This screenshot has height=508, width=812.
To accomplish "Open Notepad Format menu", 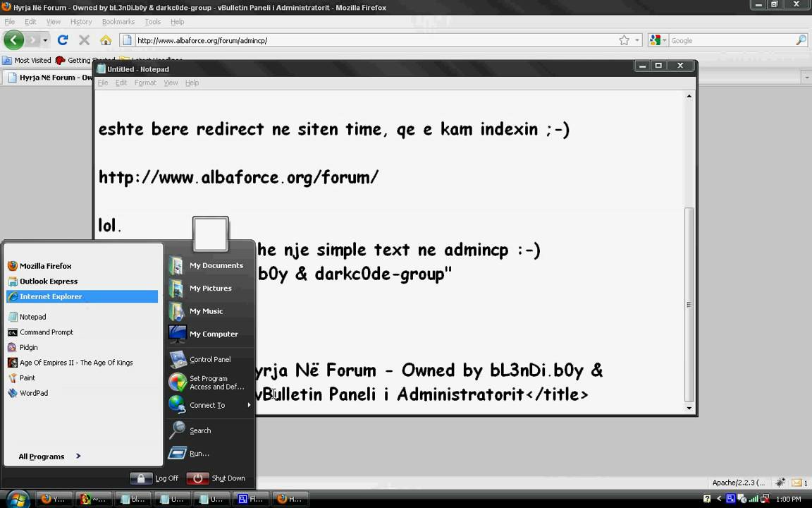I will pyautogui.click(x=145, y=83).
